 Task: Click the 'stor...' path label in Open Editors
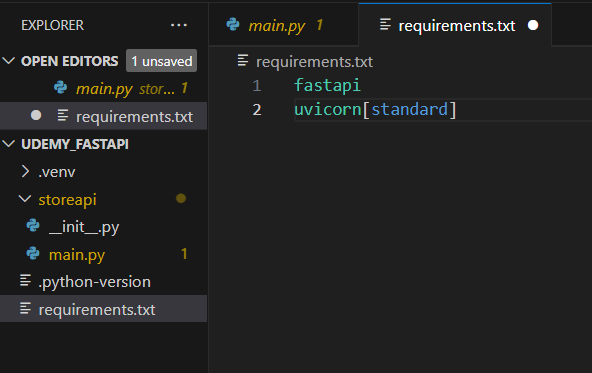(157, 89)
